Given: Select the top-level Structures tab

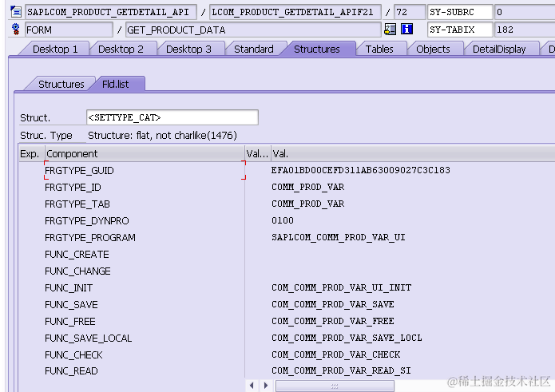Looking at the screenshot, I should 317,49.
